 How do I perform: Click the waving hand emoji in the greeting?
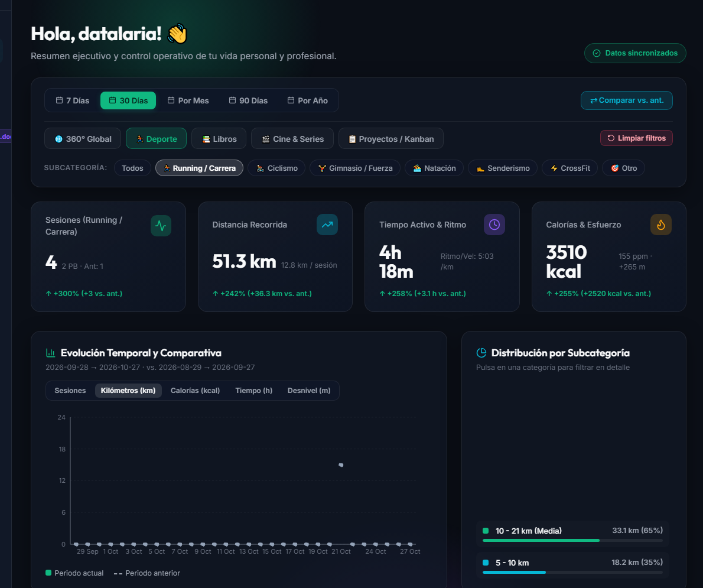click(177, 34)
